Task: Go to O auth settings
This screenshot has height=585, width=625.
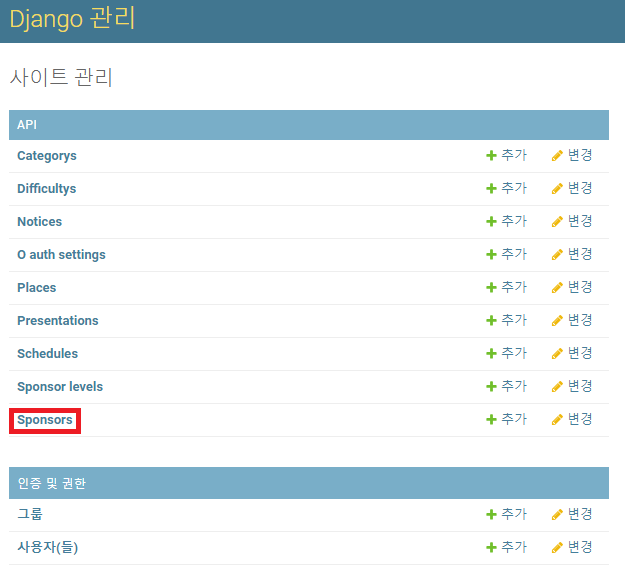Action: tap(61, 255)
